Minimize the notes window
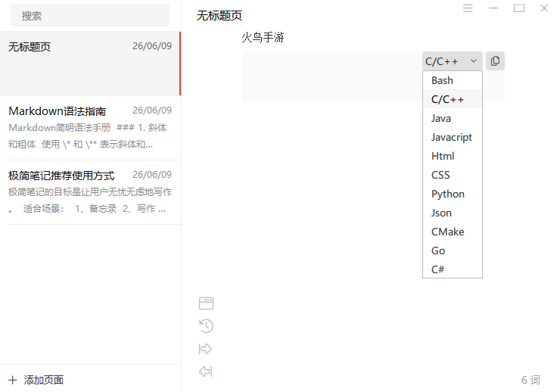 pyautogui.click(x=493, y=8)
